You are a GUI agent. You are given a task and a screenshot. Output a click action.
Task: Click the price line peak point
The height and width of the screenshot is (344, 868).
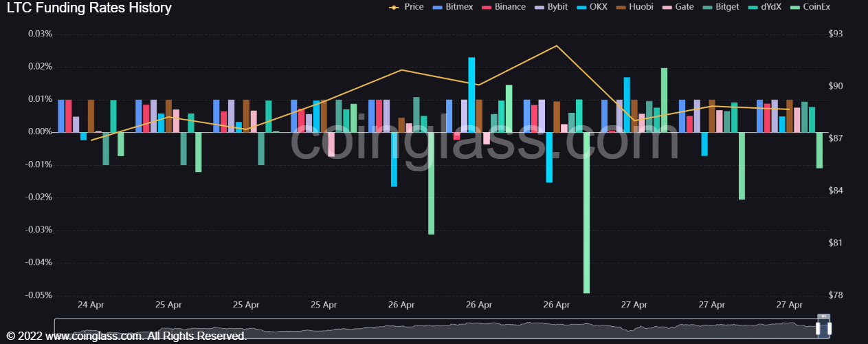557,46
